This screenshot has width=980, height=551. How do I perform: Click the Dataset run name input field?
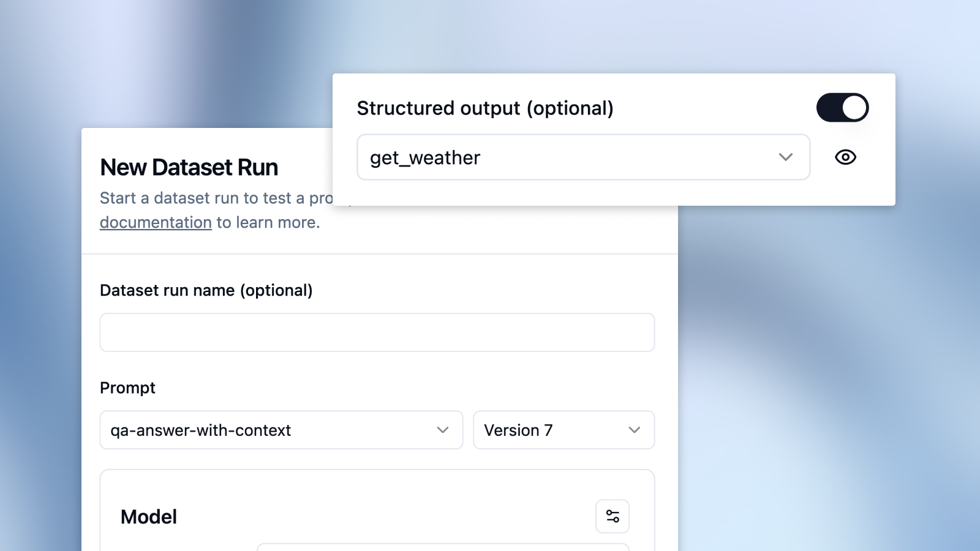tap(377, 332)
